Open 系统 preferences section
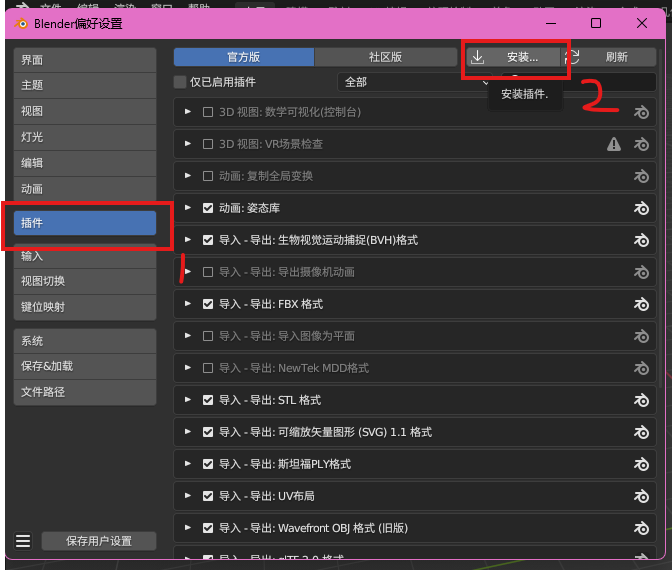 point(85,341)
